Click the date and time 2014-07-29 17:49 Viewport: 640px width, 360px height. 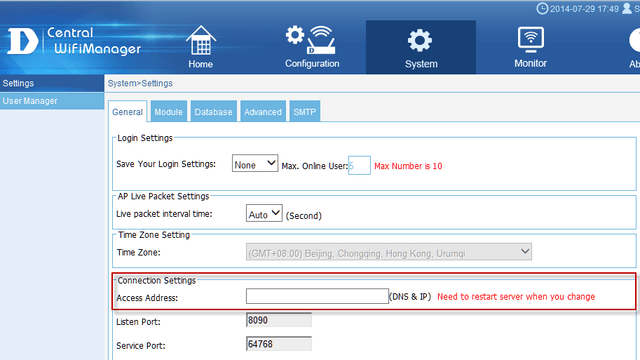click(x=584, y=9)
